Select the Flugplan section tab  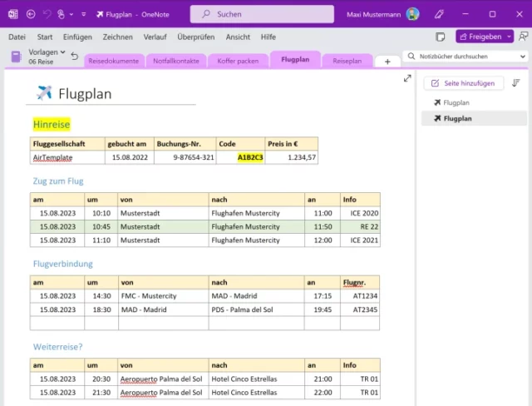pyautogui.click(x=295, y=59)
